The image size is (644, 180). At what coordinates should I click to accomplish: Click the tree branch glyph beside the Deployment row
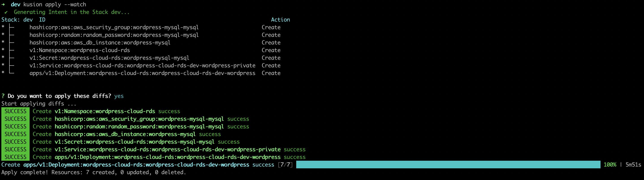11,72
